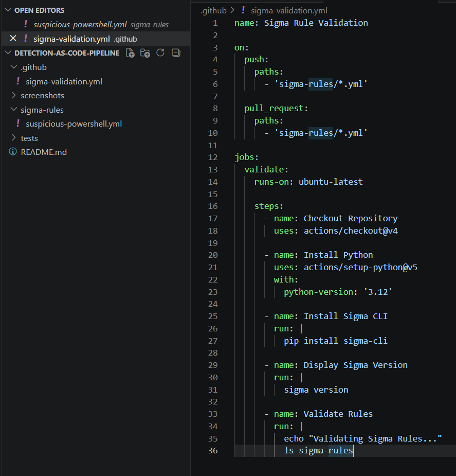
Task: Click 'Install Python' step name
Action: tap(338, 255)
